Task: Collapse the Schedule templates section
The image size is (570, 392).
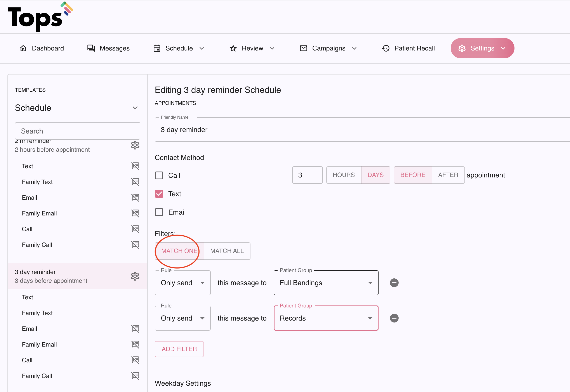Action: click(x=135, y=108)
